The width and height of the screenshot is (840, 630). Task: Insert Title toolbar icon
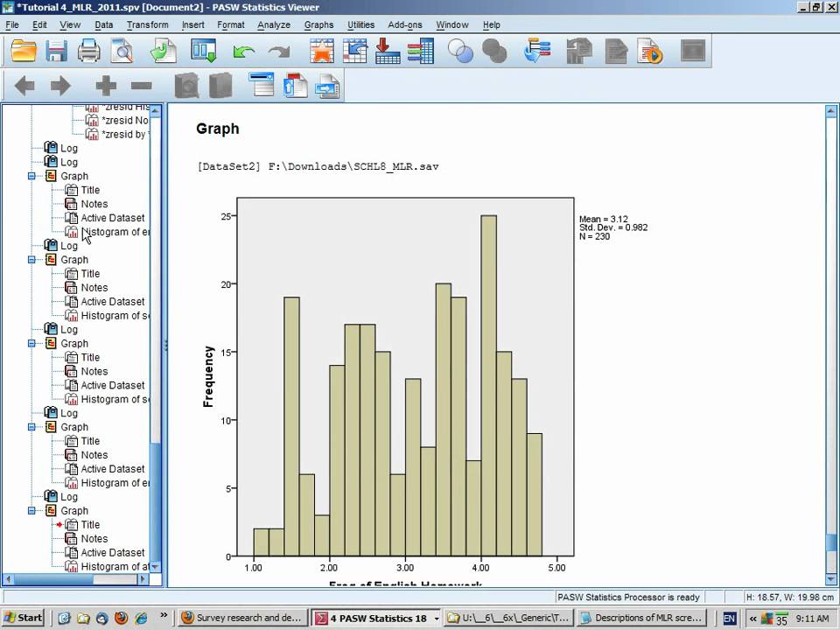tap(295, 85)
